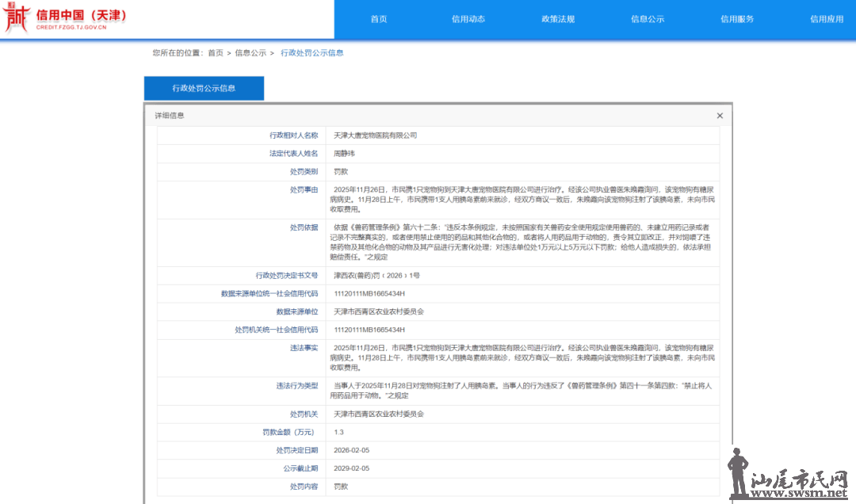
Task: Click the 信用中国（天津）site logo
Action: (67, 19)
